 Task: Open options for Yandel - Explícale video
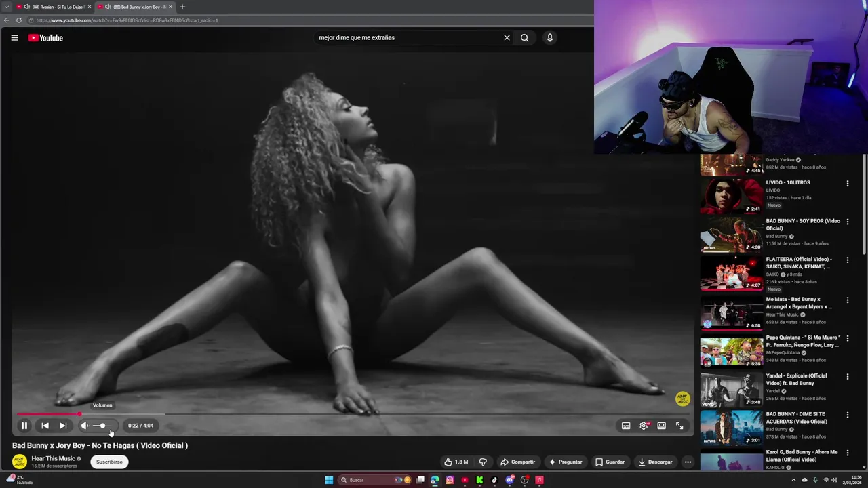click(x=847, y=376)
